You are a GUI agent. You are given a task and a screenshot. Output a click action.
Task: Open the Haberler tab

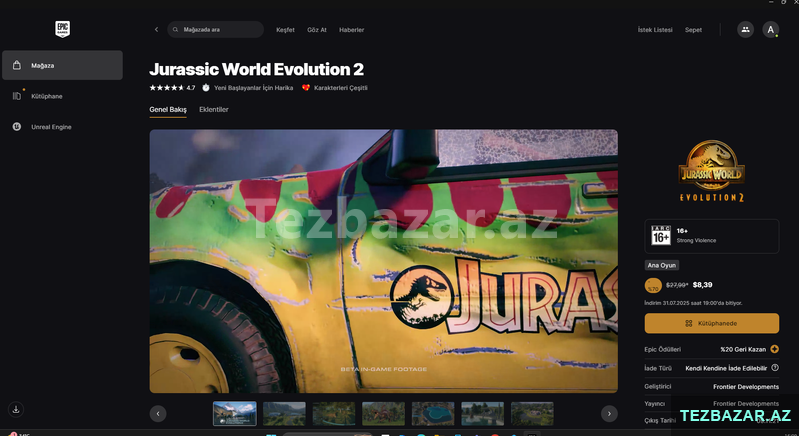coord(352,30)
